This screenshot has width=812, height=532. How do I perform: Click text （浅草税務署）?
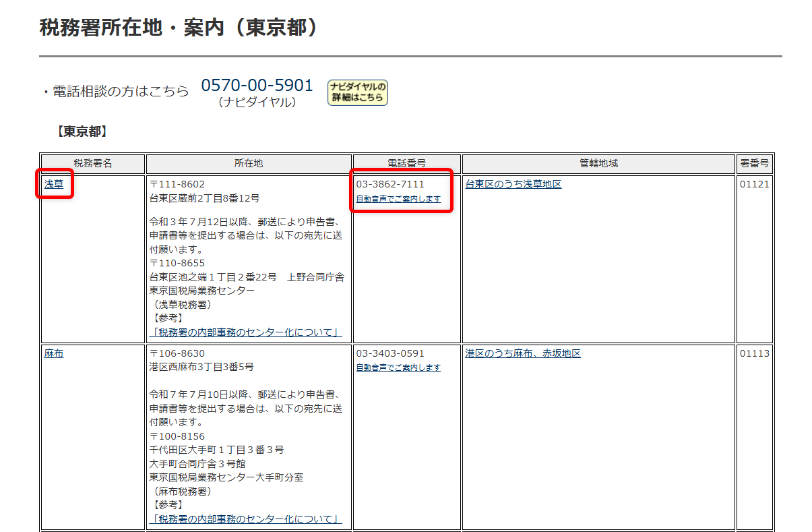pos(183,305)
